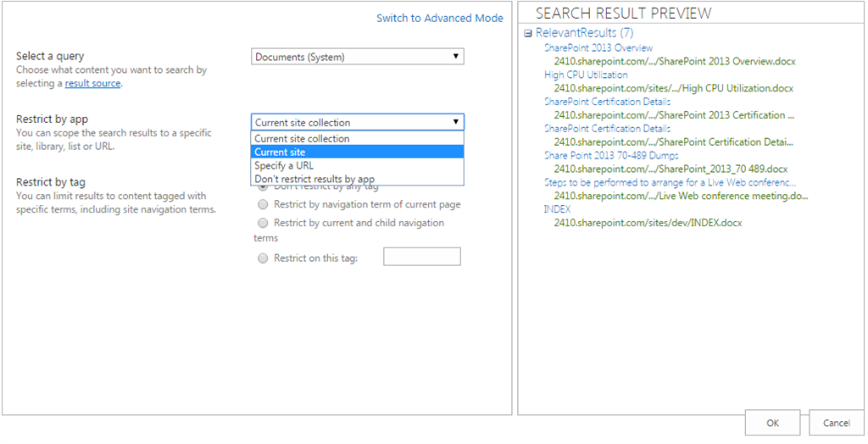Image resolution: width=868 pixels, height=444 pixels.
Task: Open 'SharePoint 2013 Overview' result
Action: [598, 48]
